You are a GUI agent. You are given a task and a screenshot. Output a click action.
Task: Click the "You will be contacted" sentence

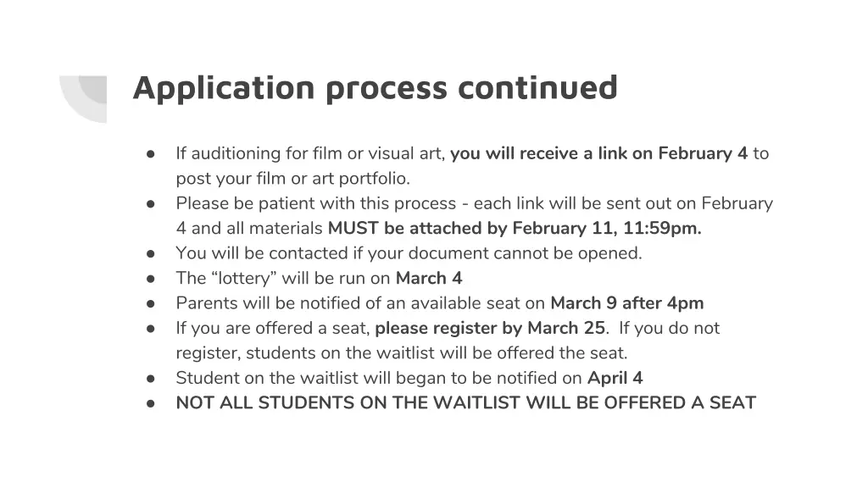tap(409, 253)
